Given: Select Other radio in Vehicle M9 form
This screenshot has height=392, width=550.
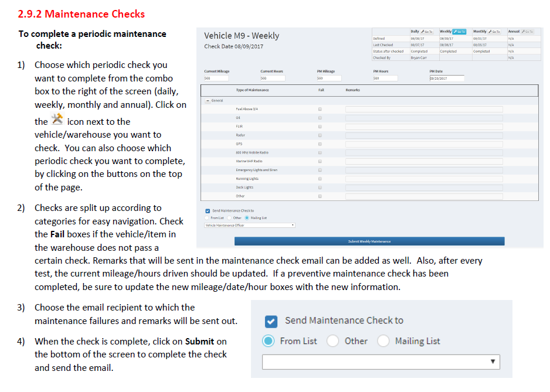Looking at the screenshot, I should tap(229, 218).
